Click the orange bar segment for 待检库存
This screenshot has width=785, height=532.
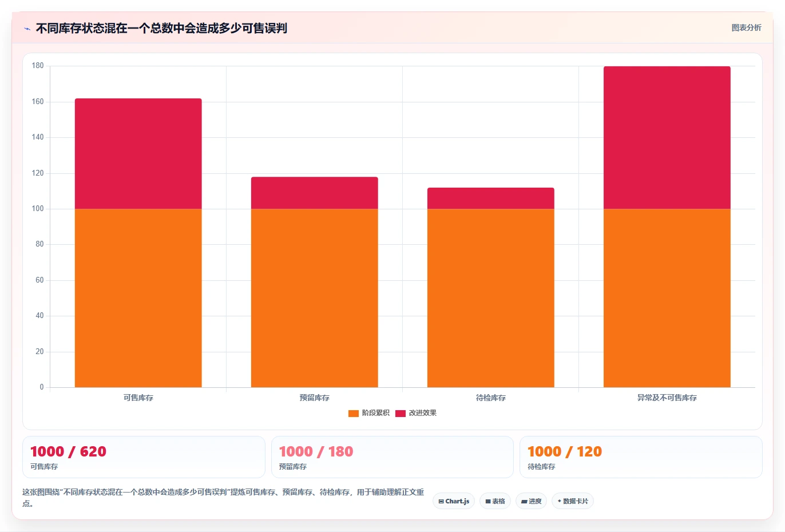491,298
